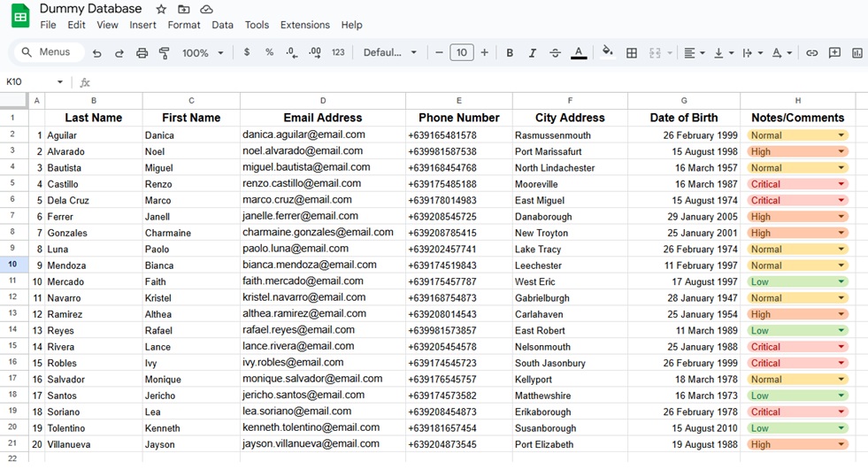Open the fill color bucket
868x469 pixels.
click(x=607, y=52)
